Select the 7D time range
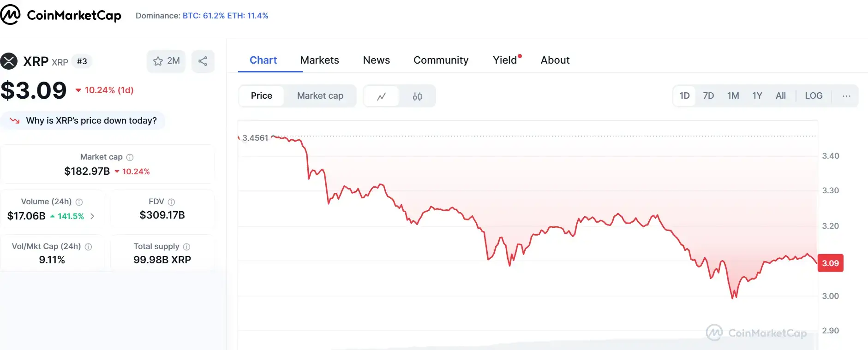This screenshot has width=868, height=350. pos(708,95)
